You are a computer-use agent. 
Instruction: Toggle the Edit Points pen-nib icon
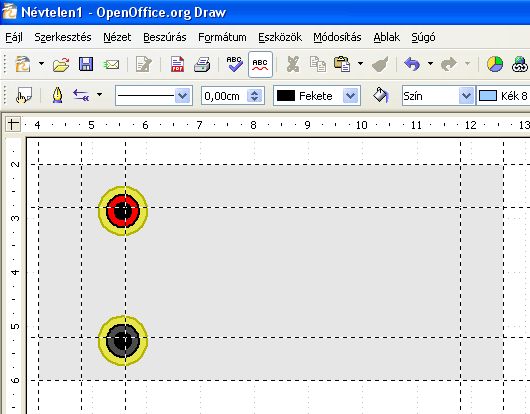point(57,95)
